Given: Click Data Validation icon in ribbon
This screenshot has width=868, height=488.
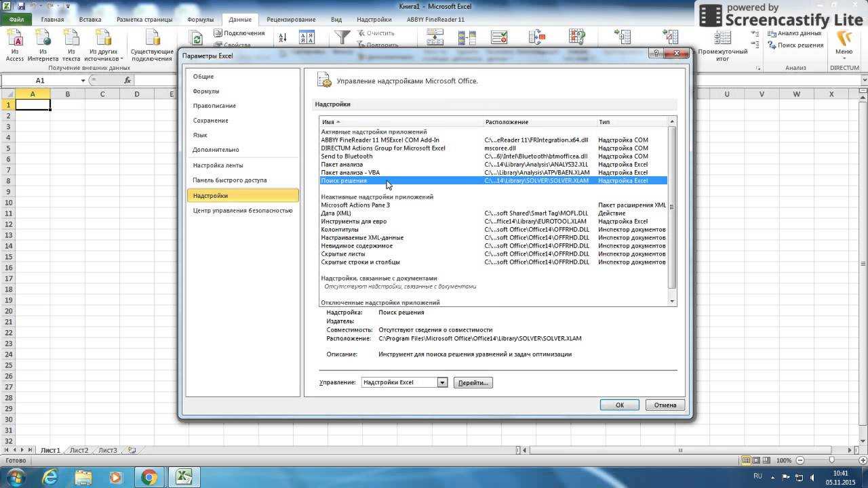Looking at the screenshot, I should click(499, 38).
